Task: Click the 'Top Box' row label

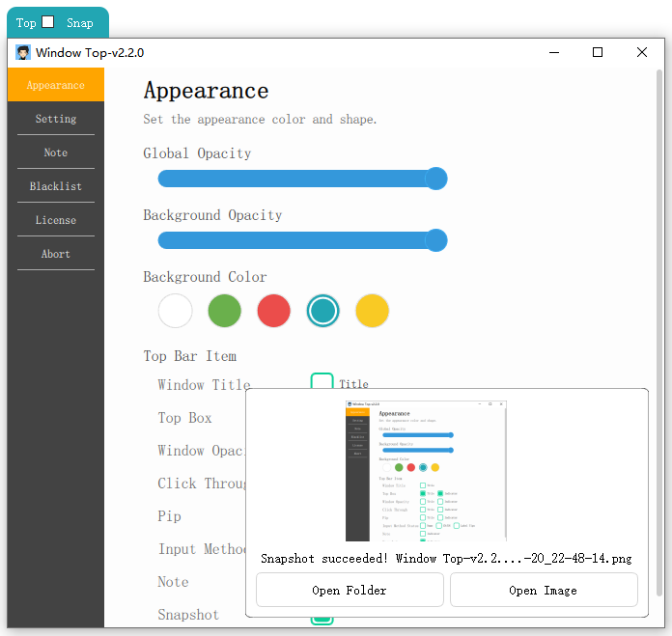Action: [184, 418]
